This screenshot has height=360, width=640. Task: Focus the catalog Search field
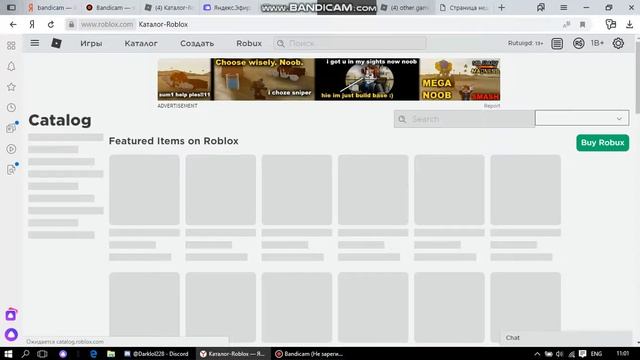click(464, 119)
